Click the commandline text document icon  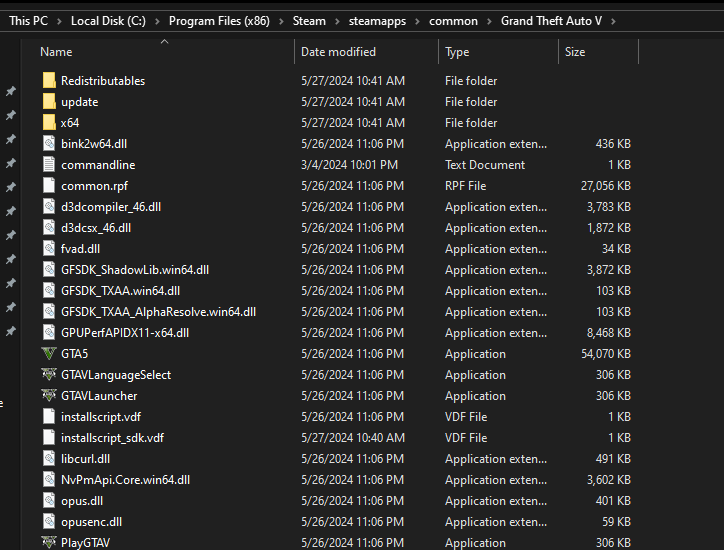pos(49,164)
